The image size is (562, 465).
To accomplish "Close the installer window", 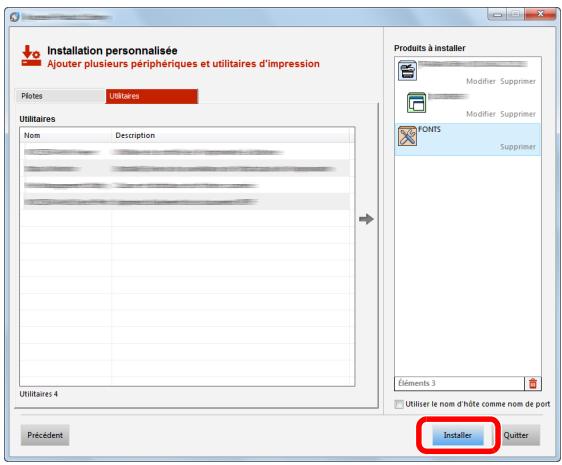I will point(540,14).
